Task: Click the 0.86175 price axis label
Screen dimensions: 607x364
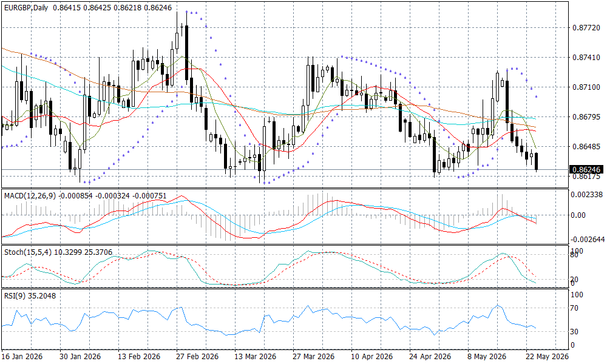Action: tap(586, 177)
